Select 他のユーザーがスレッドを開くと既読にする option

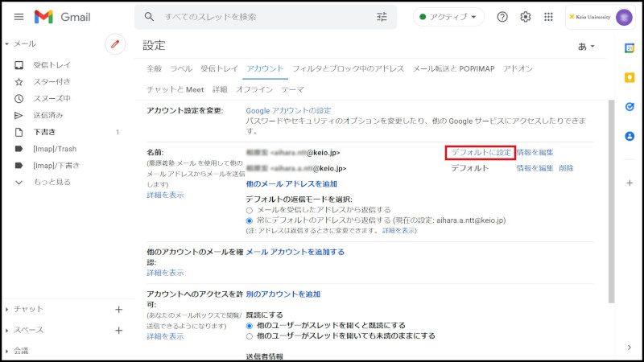(250, 326)
